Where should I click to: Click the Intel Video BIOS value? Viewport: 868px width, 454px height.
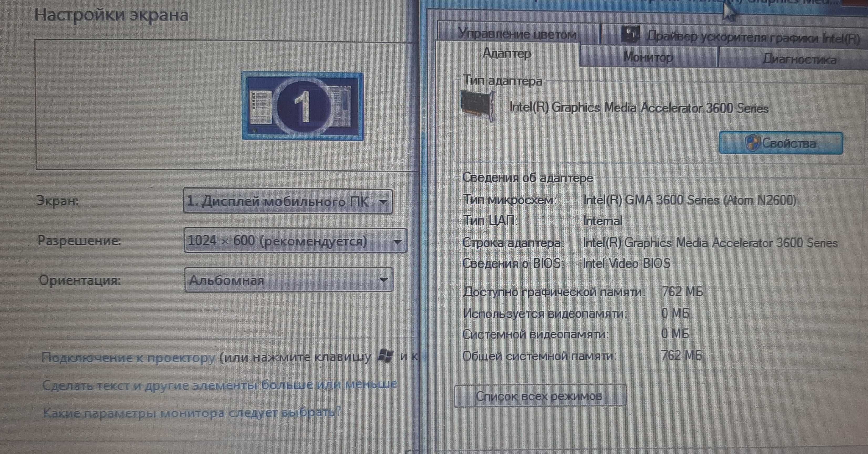click(x=626, y=263)
